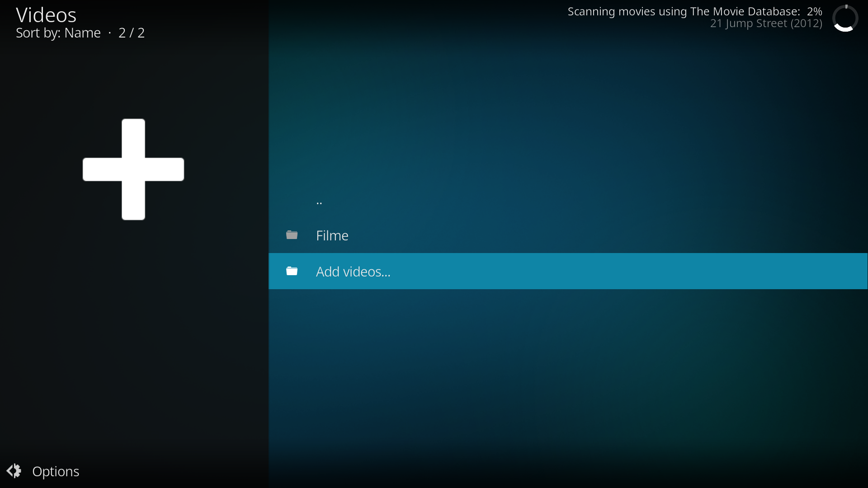Click the 'Sort by: Name' label
This screenshot has height=488, width=868.
(x=58, y=33)
